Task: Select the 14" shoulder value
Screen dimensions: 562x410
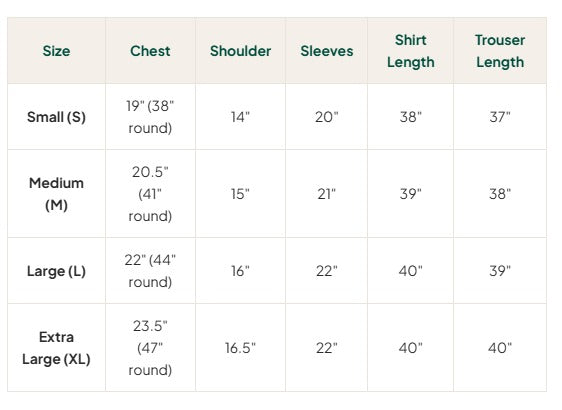Action: (x=240, y=117)
